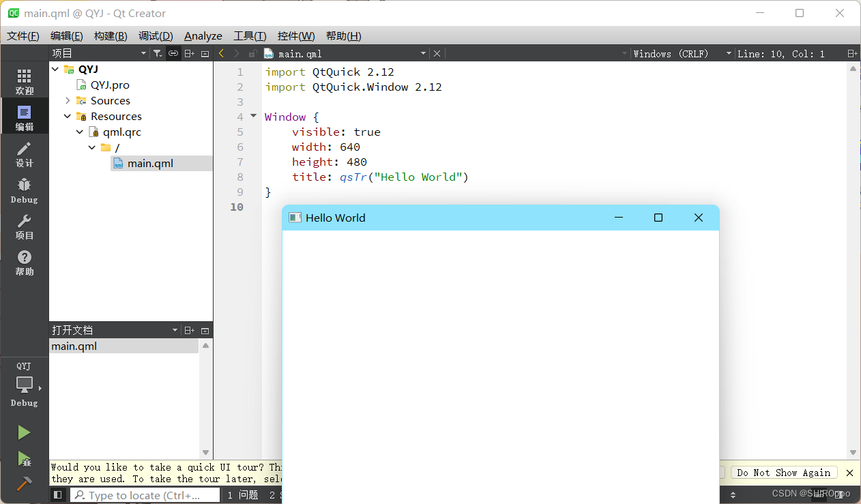Click the qsTr("Hello World") title line
861x504 pixels.
380,177
